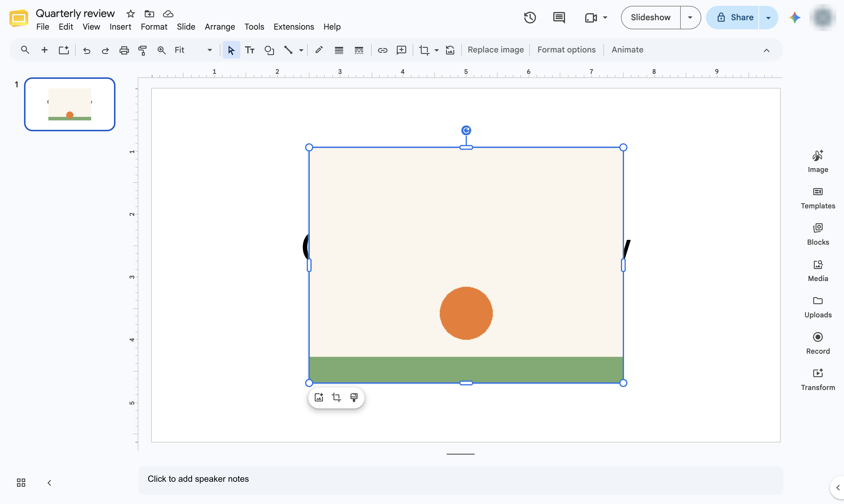Open the Arrange menu

click(220, 26)
